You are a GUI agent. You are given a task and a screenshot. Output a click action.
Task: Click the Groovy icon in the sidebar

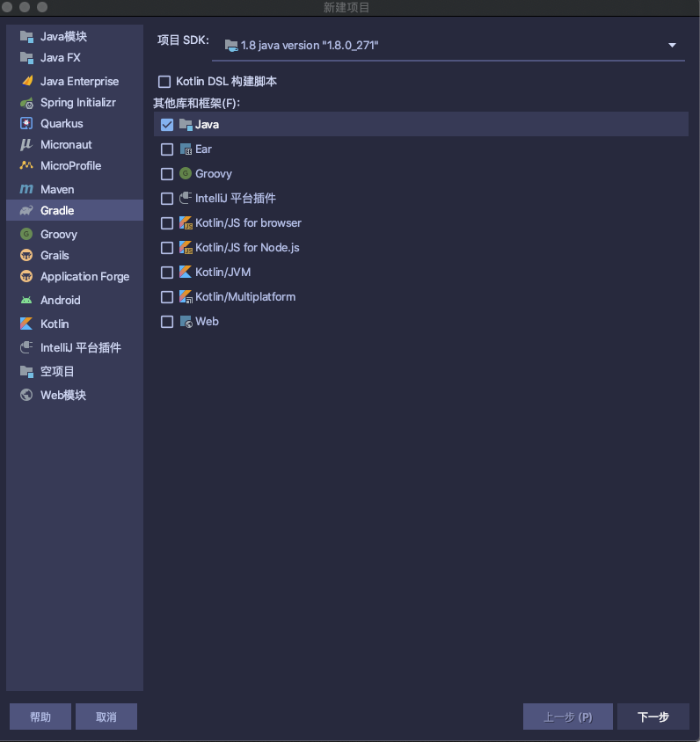tap(26, 234)
